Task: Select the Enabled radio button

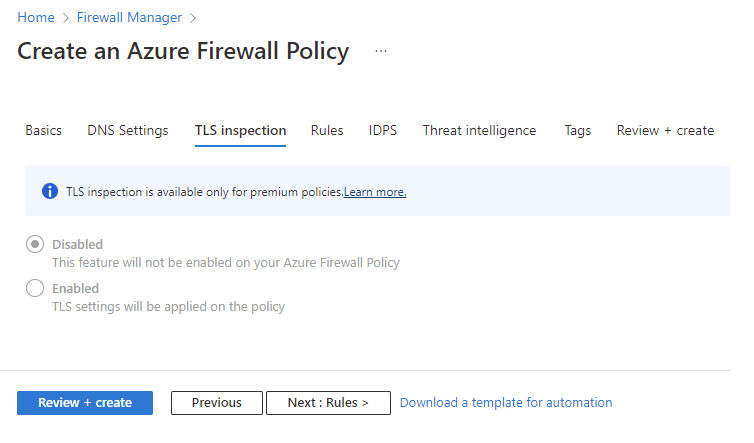Action: point(35,288)
